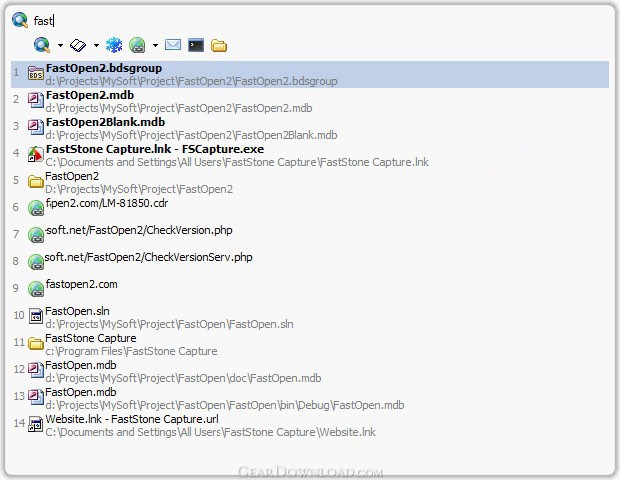Click path D:\Projects\MySoft\Project\FastOpen2
This screenshot has width=620, height=480.
coord(139,189)
